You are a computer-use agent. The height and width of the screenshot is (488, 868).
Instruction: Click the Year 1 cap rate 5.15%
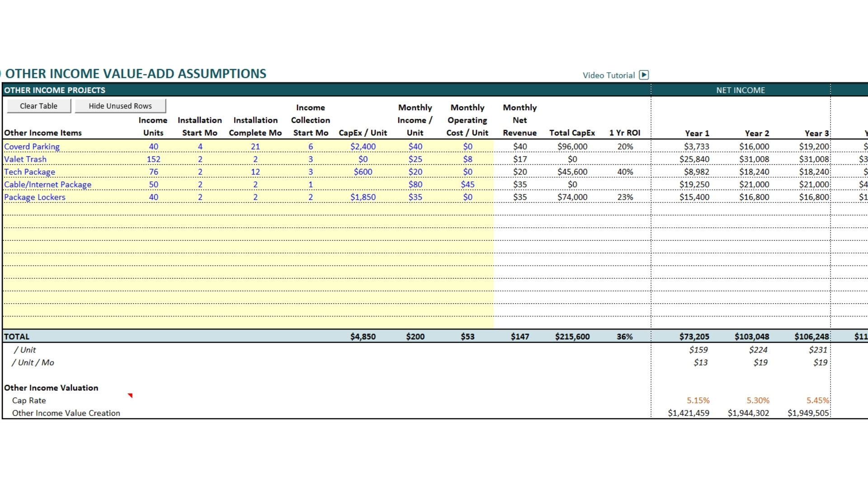coord(698,400)
